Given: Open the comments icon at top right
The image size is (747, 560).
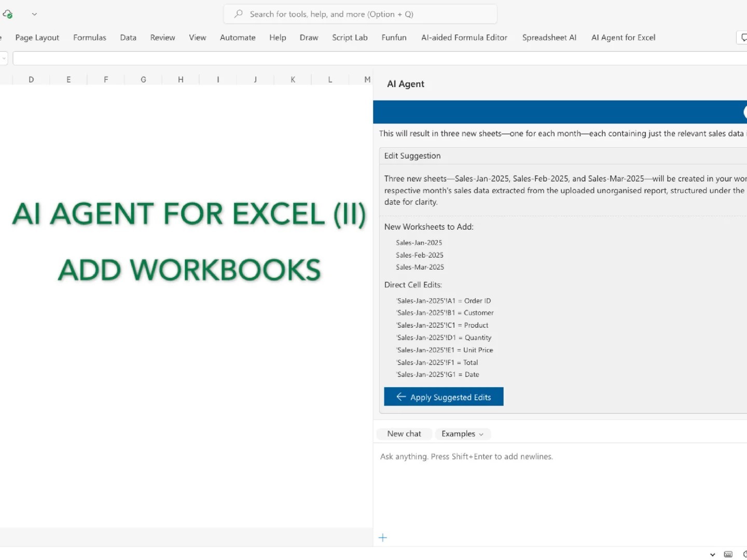Looking at the screenshot, I should point(744,37).
